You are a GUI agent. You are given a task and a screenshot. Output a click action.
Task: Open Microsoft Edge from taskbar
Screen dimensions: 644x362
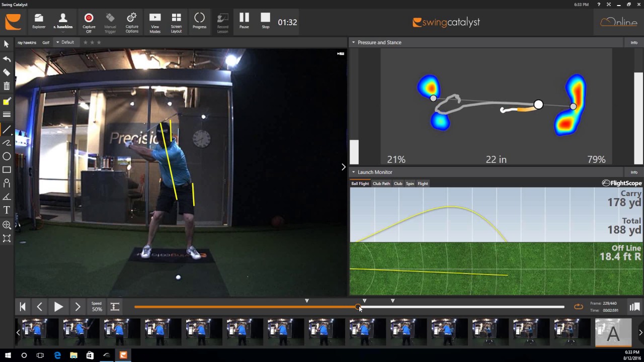point(57,355)
